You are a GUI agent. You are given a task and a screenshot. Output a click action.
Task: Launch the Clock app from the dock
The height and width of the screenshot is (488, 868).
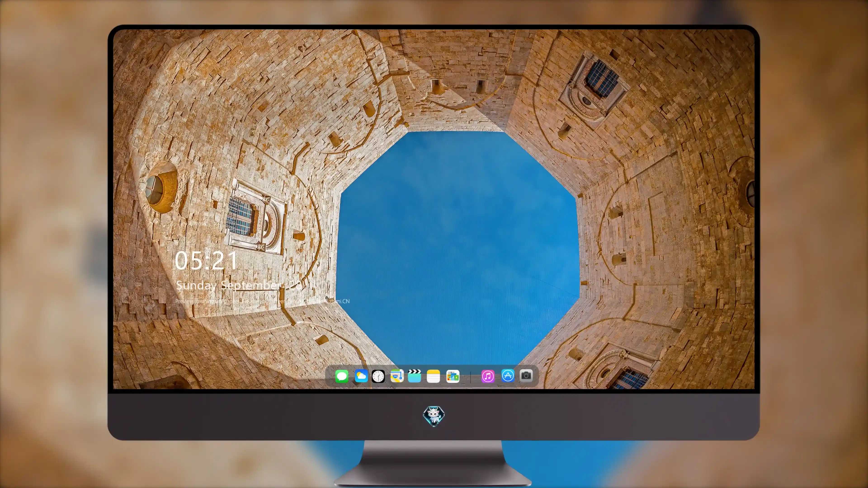[x=378, y=376]
